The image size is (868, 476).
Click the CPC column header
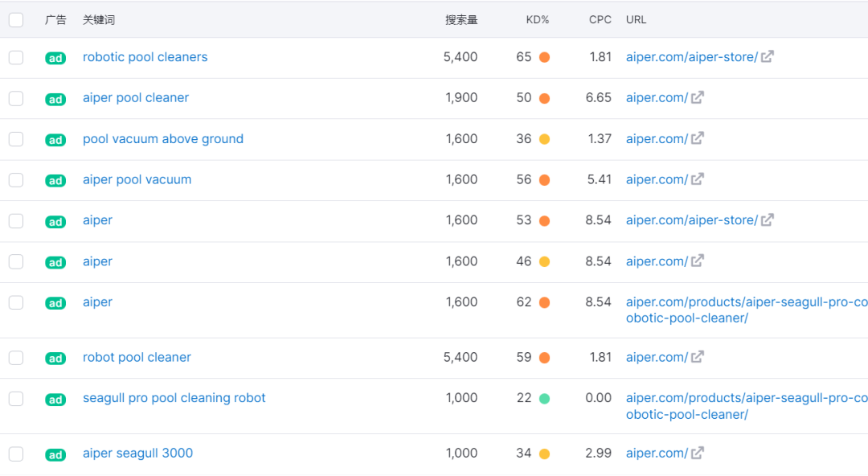[600, 20]
